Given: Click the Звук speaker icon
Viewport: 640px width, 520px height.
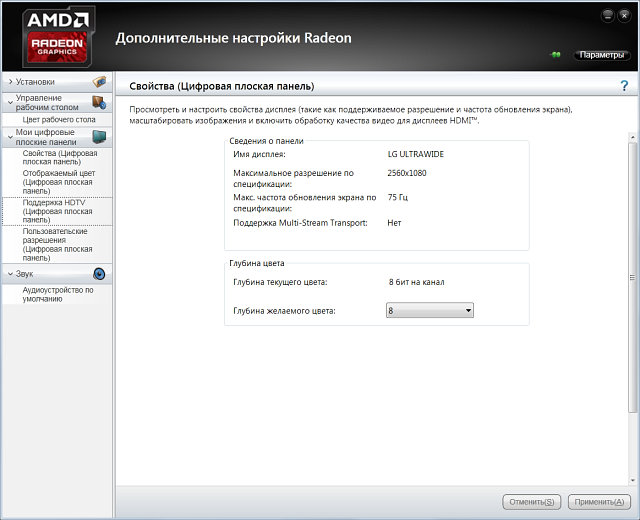Looking at the screenshot, I should (x=99, y=273).
